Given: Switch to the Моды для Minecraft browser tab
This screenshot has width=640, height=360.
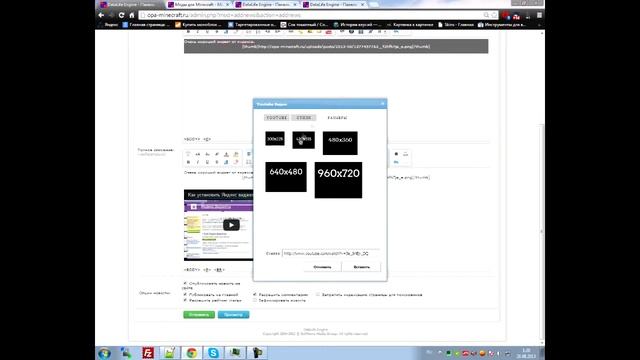Looking at the screenshot, I should point(199,4).
